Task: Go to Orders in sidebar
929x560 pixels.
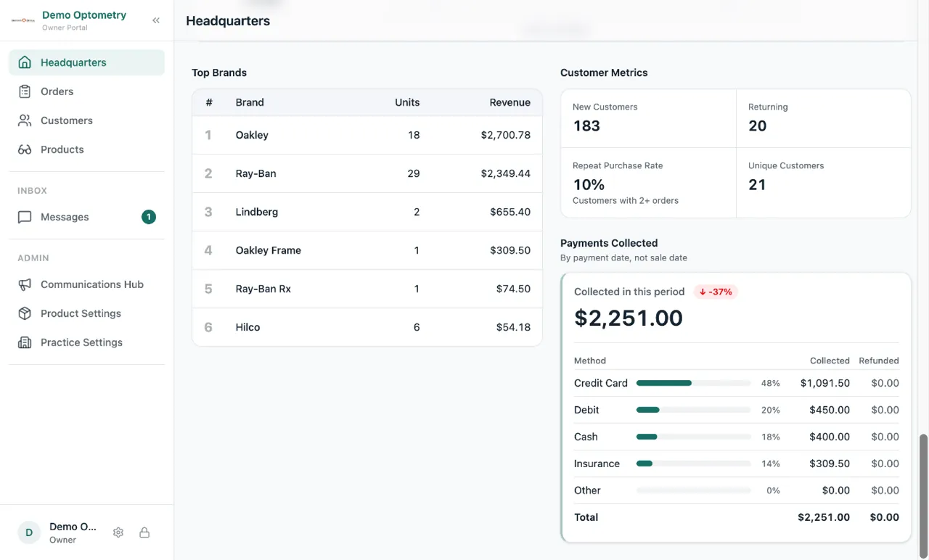Action: (86, 91)
